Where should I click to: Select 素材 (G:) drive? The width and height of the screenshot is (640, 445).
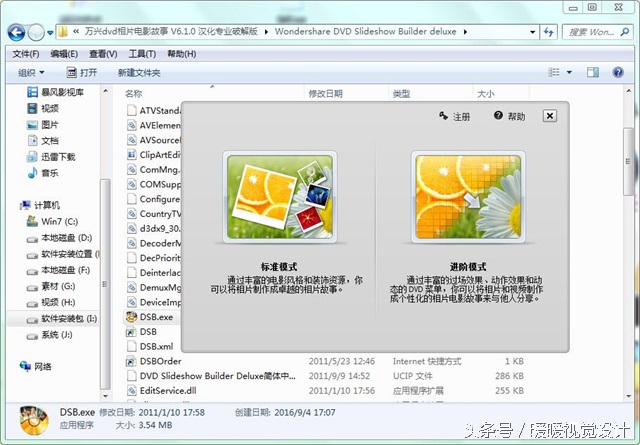coord(51,286)
